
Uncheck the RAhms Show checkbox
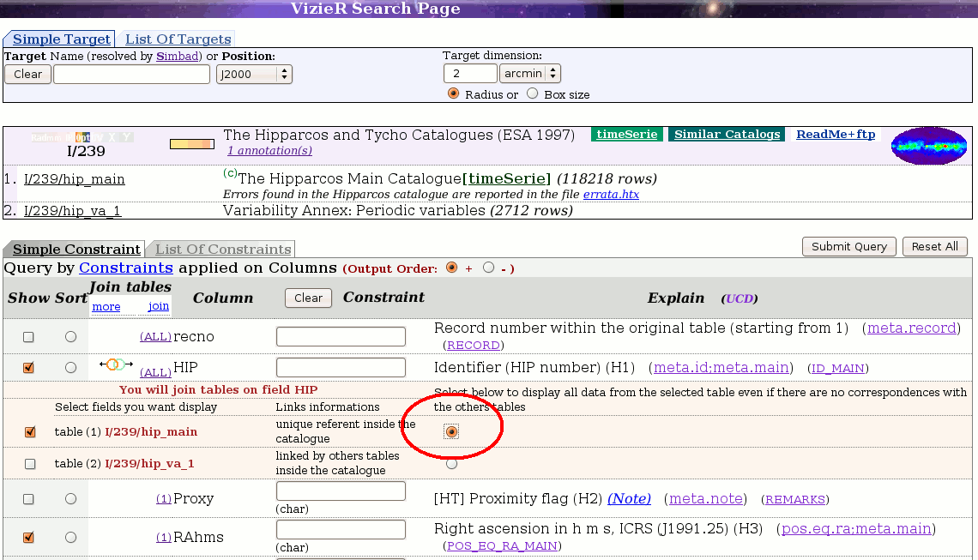[29, 538]
